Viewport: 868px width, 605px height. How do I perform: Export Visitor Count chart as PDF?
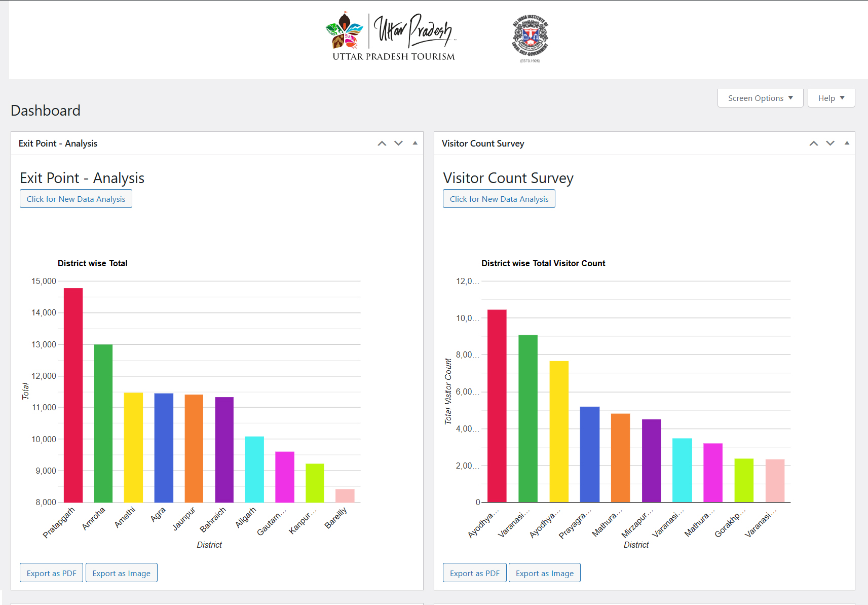[475, 573]
